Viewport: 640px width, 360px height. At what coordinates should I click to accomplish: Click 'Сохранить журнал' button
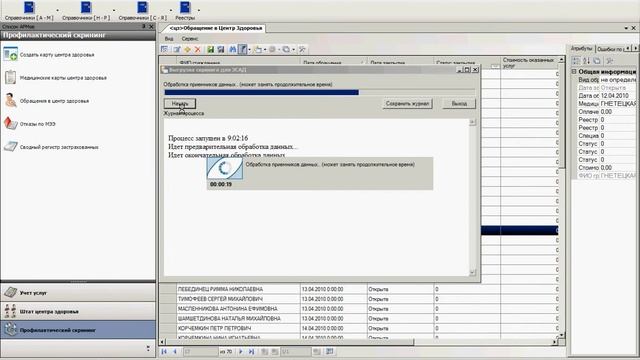[x=407, y=104]
